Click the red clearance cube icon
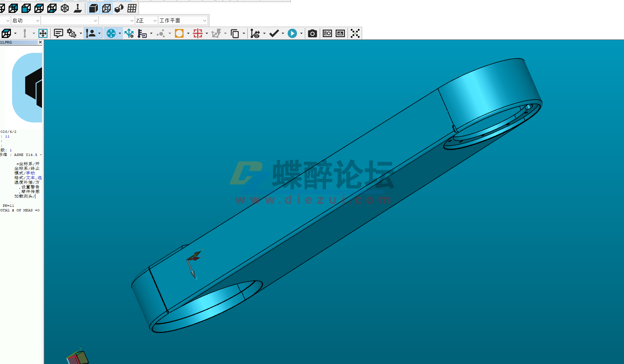 click(x=198, y=33)
